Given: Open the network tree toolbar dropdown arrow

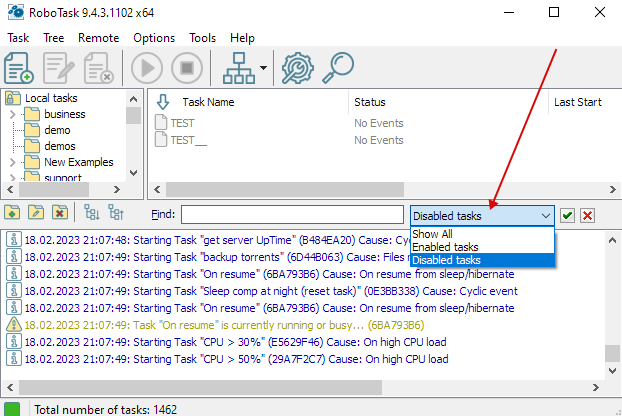Looking at the screenshot, I should (263, 68).
